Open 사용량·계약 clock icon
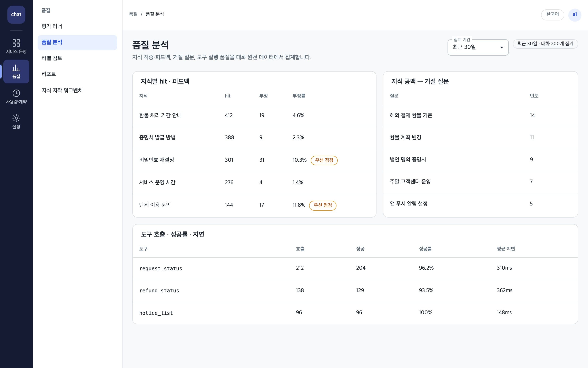The height and width of the screenshot is (368, 588). pos(16,93)
